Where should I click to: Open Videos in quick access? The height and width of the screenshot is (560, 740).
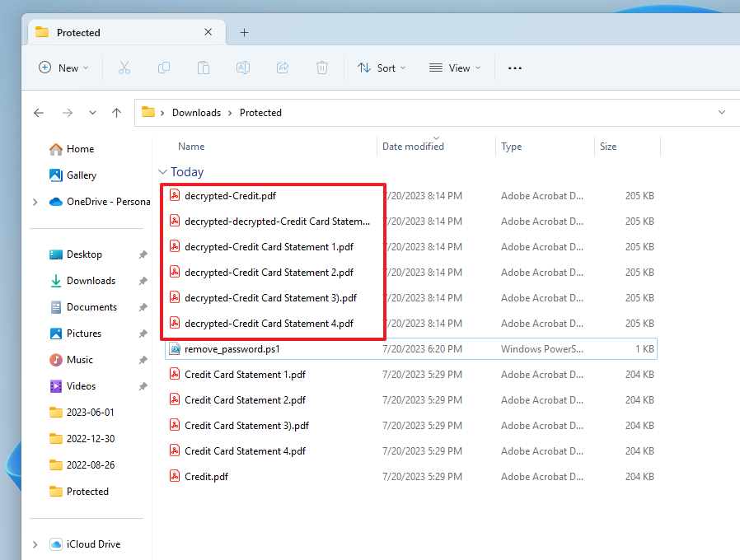[73, 387]
